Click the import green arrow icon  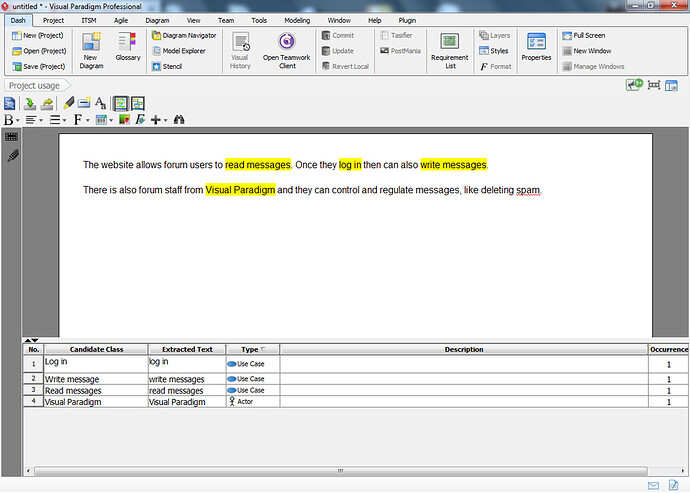[29, 103]
